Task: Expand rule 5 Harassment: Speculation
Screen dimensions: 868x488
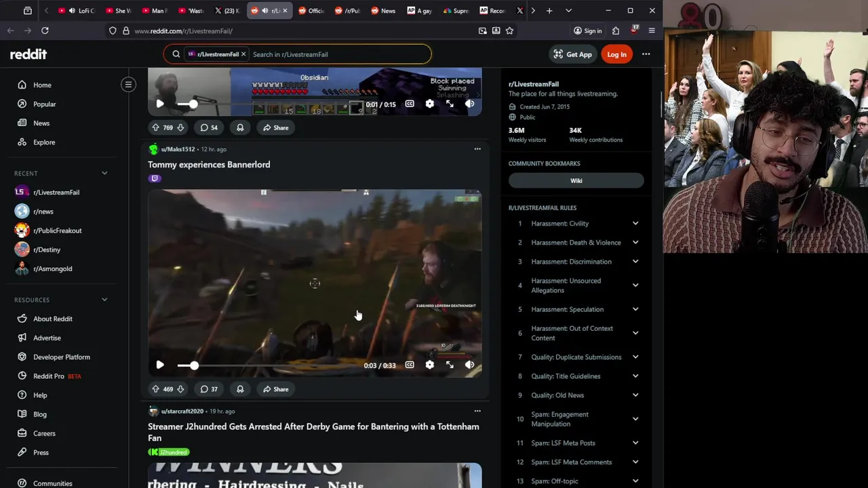Action: point(635,309)
